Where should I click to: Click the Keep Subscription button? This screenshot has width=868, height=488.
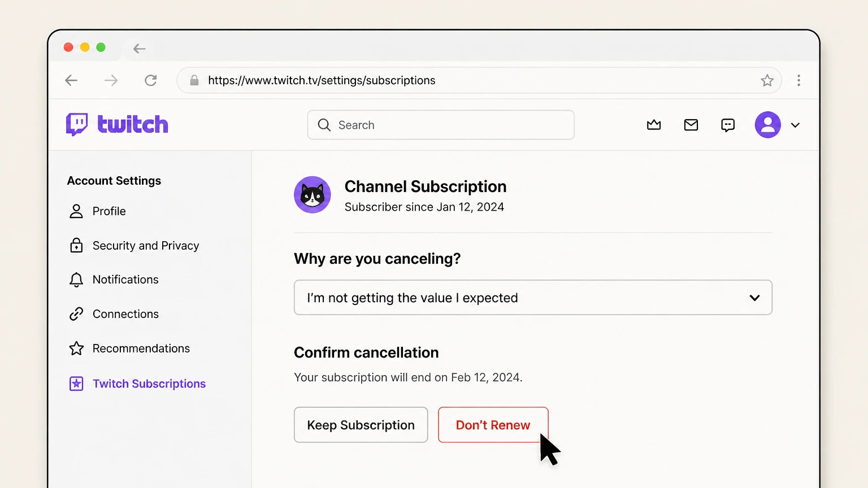(361, 425)
